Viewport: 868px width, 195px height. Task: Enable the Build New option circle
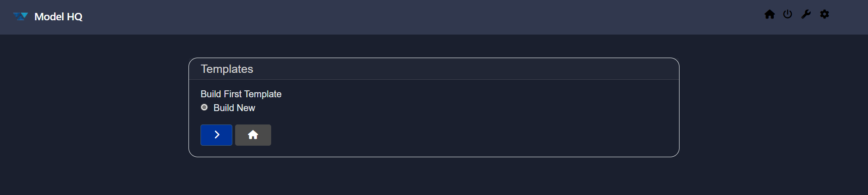(204, 107)
